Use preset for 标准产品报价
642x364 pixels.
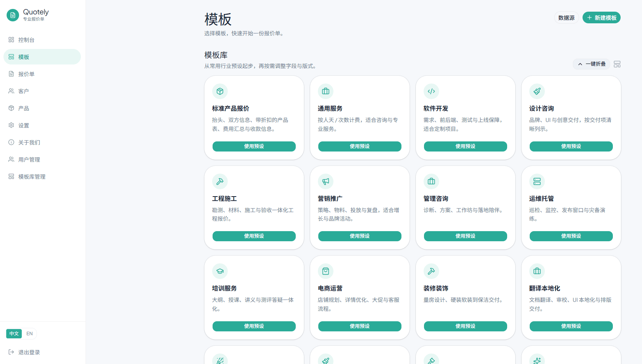point(254,146)
